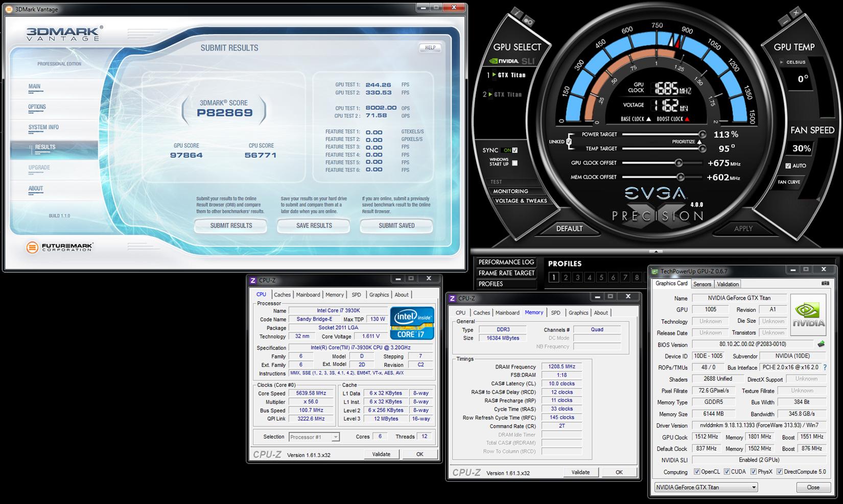Click the Futuremark Corporation logo
The image size is (843, 504).
click(59, 248)
